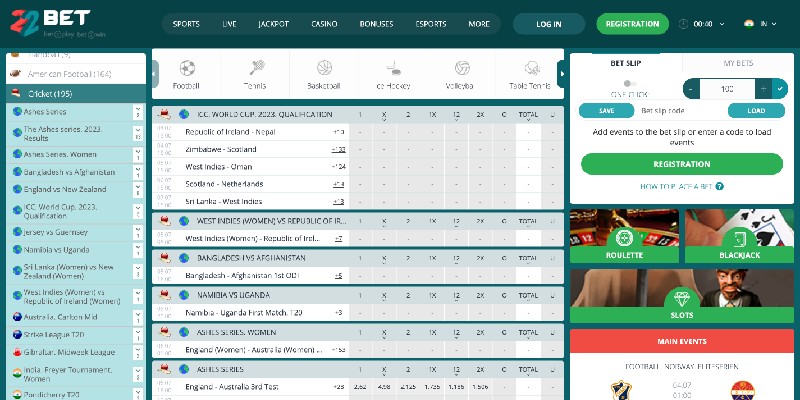Decrease stake with the minus button
Image resolution: width=800 pixels, height=400 pixels.
tap(691, 89)
